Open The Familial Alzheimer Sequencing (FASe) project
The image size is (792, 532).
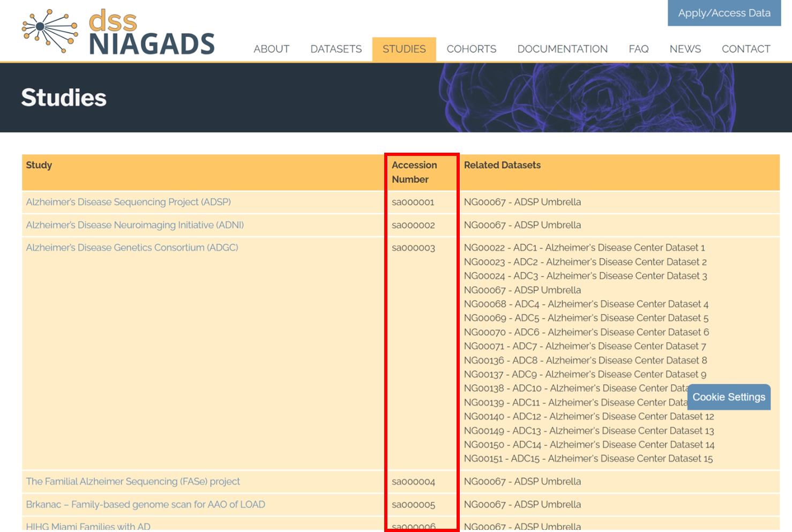point(133,481)
